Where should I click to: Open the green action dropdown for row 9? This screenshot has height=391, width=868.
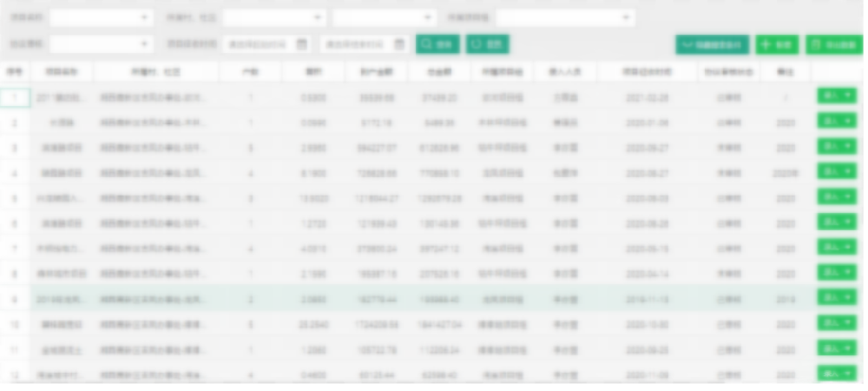tap(837, 297)
